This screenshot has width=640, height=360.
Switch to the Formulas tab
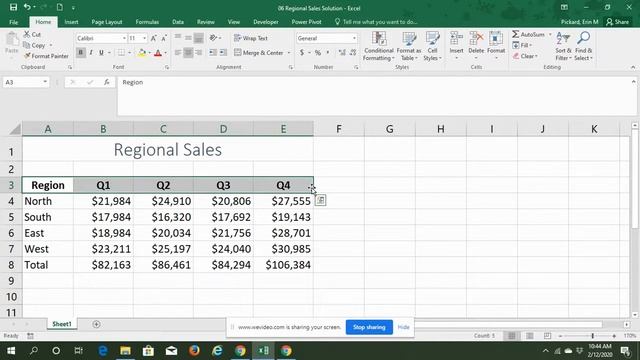point(147,22)
